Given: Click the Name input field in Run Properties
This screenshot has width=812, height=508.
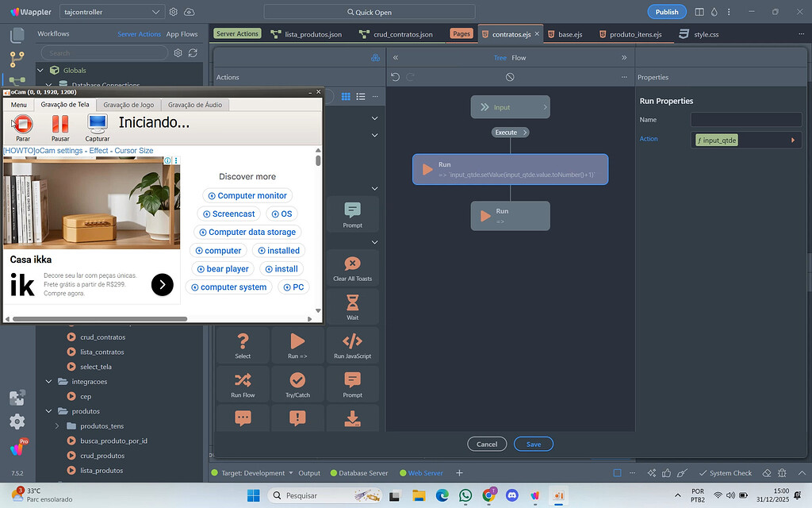Looking at the screenshot, I should (746, 119).
